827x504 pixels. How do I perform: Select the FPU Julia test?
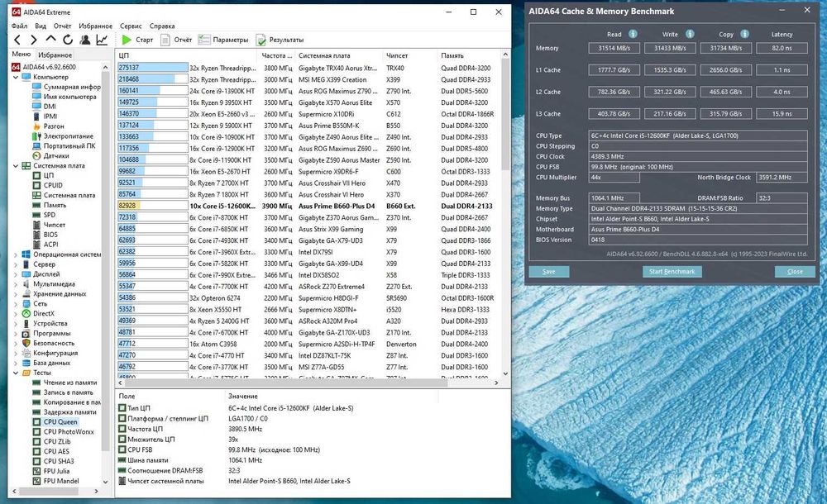click(x=51, y=471)
